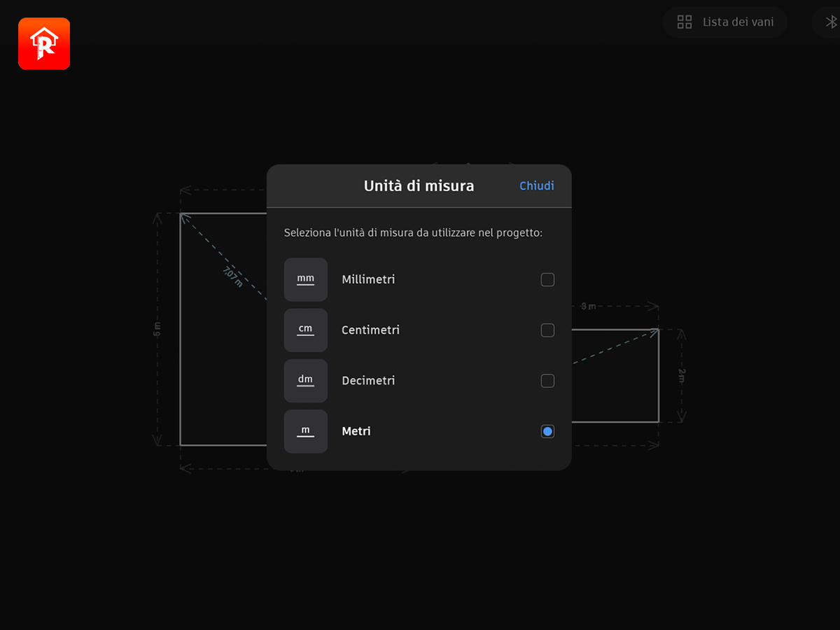This screenshot has width=840, height=630.
Task: Click the Decimetri label
Action: coord(368,380)
